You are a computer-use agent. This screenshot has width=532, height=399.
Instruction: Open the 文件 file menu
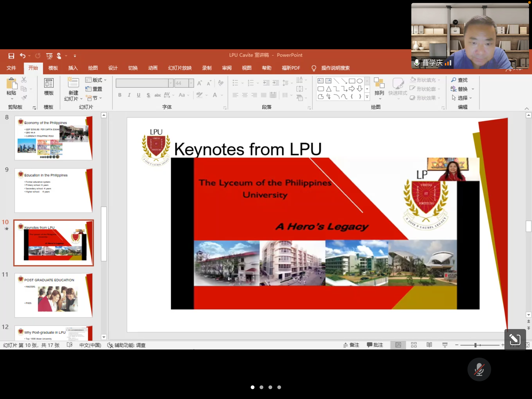coord(11,68)
